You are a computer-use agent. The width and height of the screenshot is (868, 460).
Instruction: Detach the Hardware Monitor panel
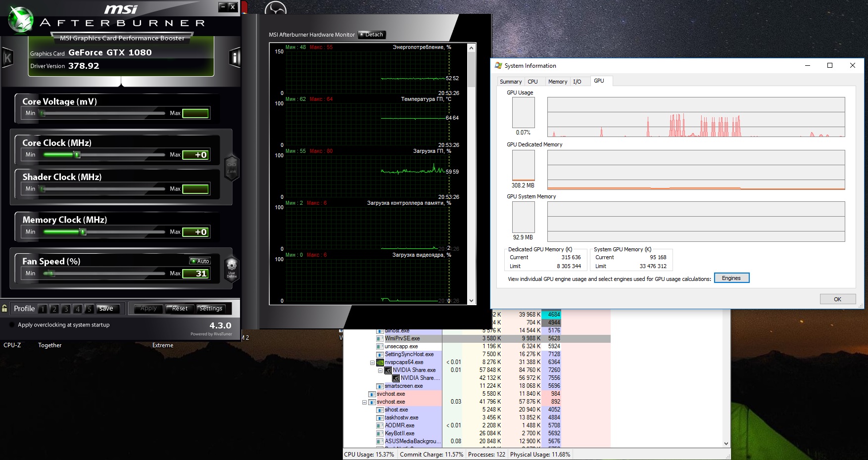(x=372, y=35)
